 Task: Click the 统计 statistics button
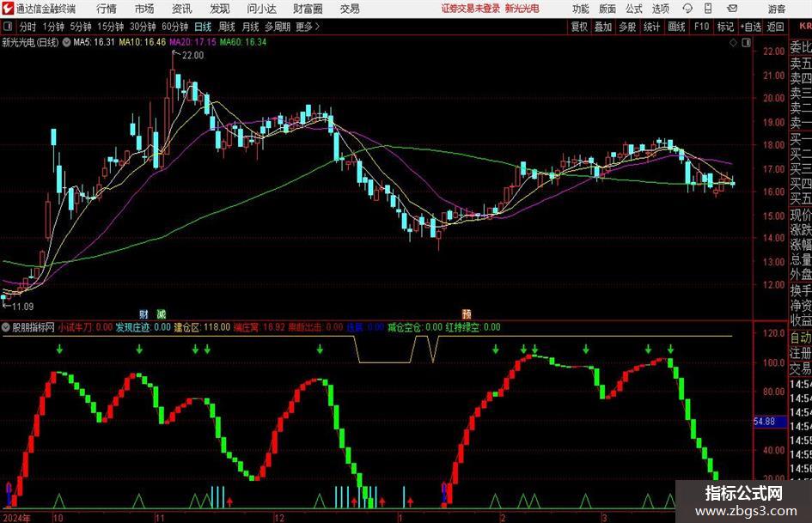click(651, 27)
